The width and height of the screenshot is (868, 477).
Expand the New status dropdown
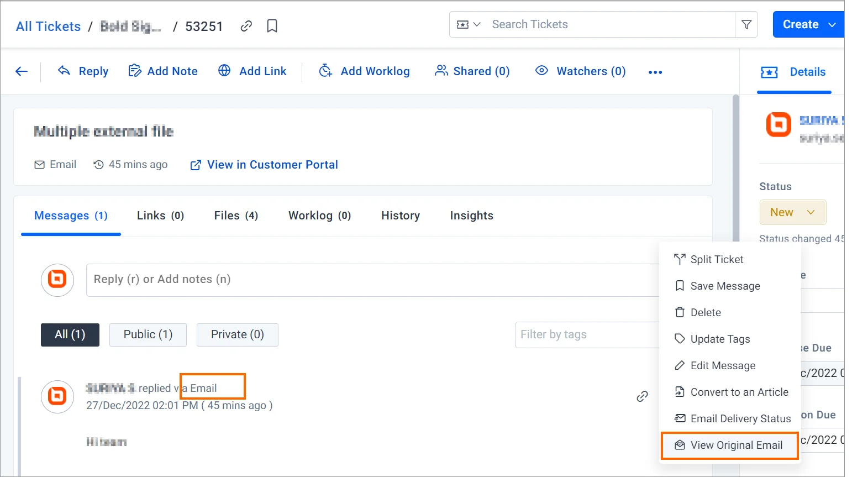coord(793,212)
